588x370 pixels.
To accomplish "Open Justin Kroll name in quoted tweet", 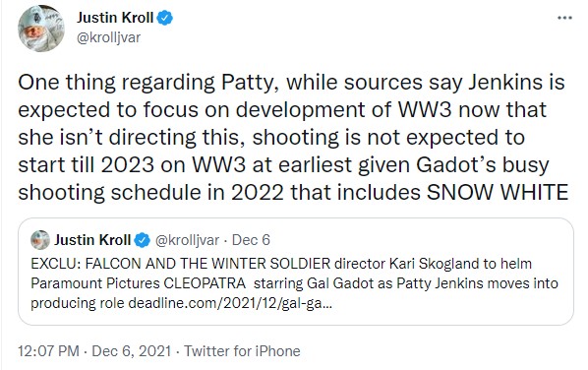I will 92,240.
